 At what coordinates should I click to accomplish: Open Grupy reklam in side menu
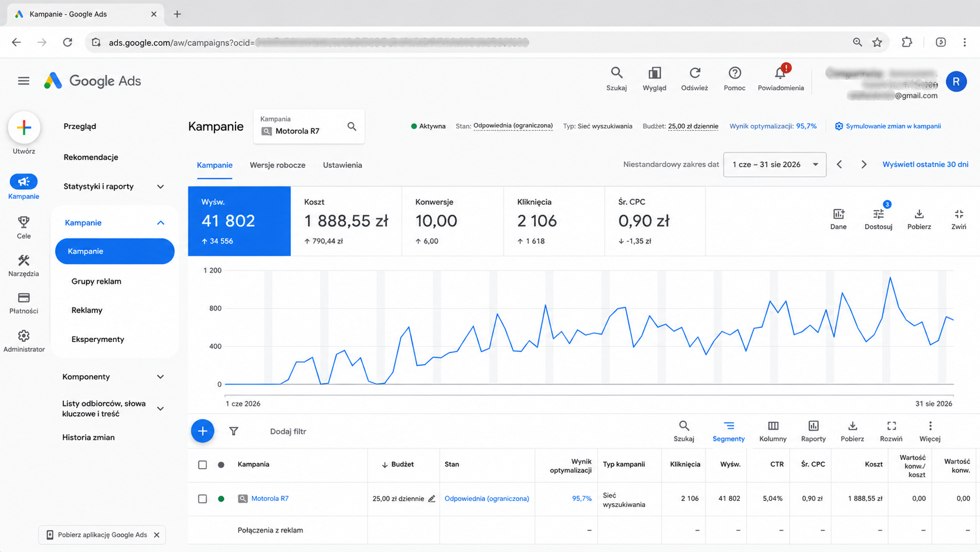tap(96, 281)
